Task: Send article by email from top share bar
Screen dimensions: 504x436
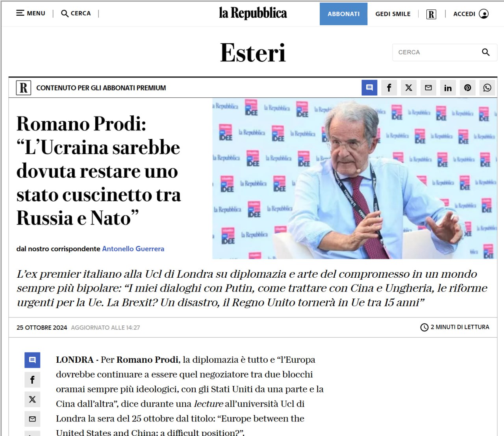Action: [x=428, y=87]
